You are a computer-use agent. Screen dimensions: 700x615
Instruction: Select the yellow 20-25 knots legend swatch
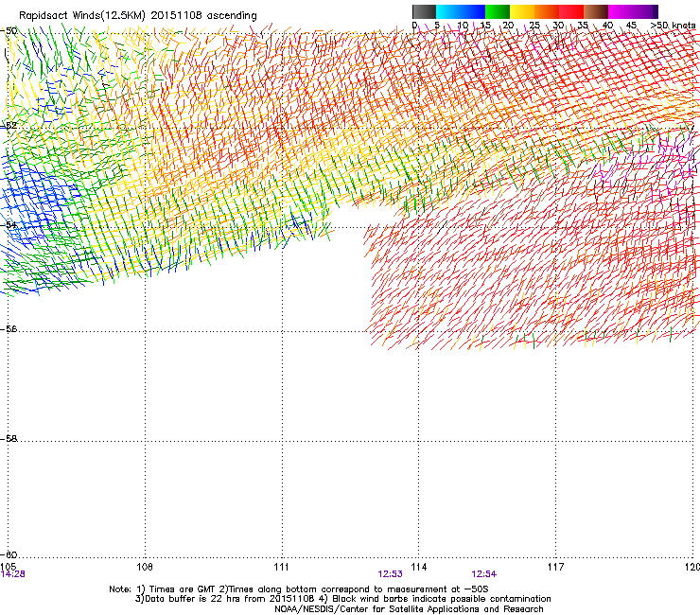(522, 11)
